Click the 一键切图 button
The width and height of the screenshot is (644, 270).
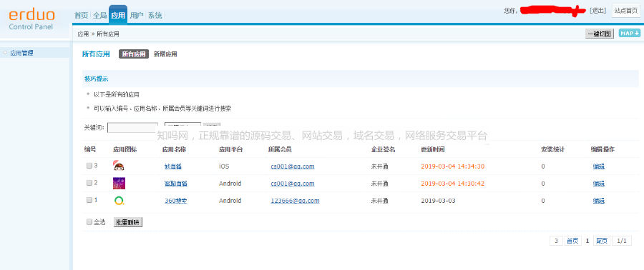point(600,34)
